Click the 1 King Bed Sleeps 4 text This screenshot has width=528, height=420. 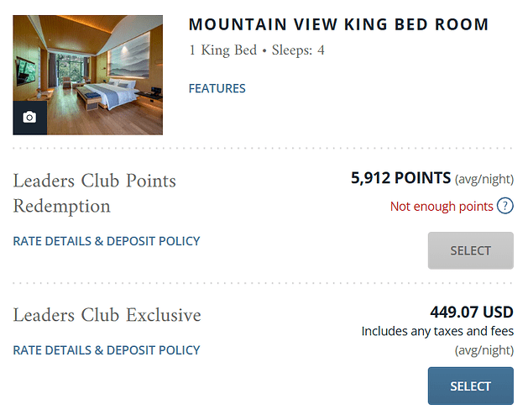[257, 50]
